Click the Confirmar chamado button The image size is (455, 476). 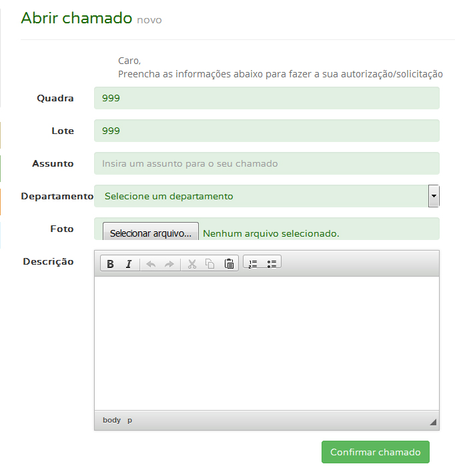coord(376,452)
